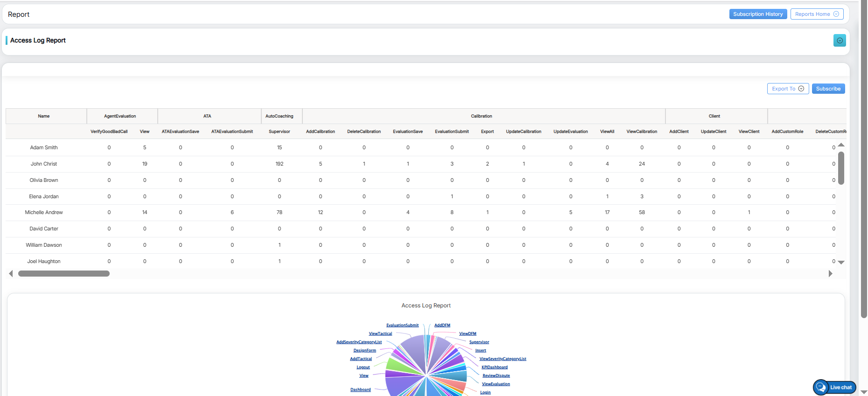Click the teal collapse icon beside Access Log Report
Screen dimensions: 868x396
click(x=840, y=41)
